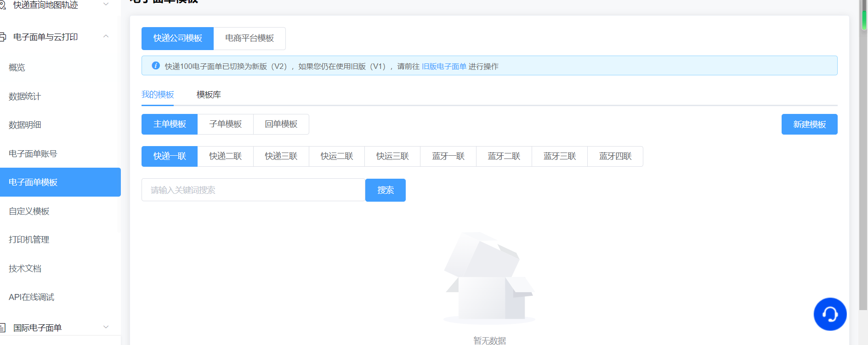868x345 pixels.
Task: Focus the keyword search input field
Action: (x=253, y=190)
